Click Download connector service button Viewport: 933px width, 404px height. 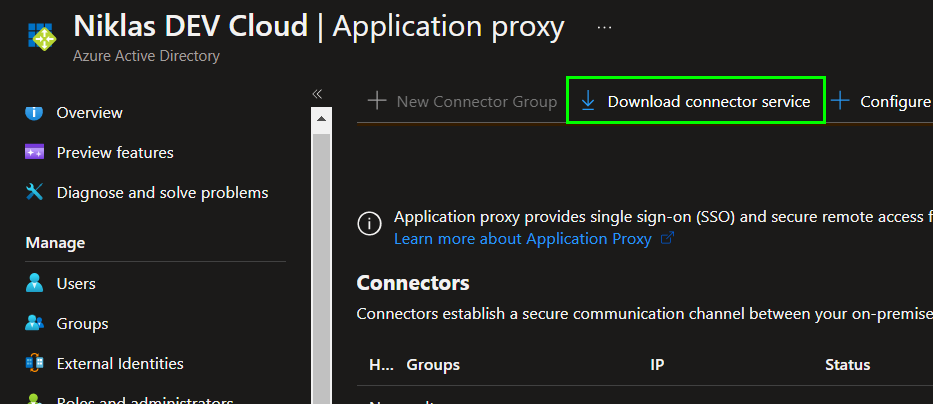pos(708,101)
